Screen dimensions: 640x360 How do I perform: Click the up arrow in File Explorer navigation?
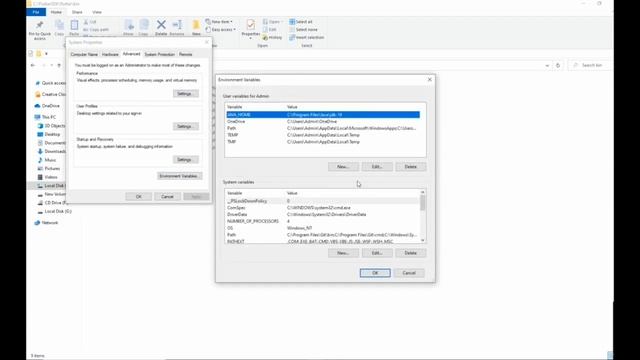click(59, 65)
